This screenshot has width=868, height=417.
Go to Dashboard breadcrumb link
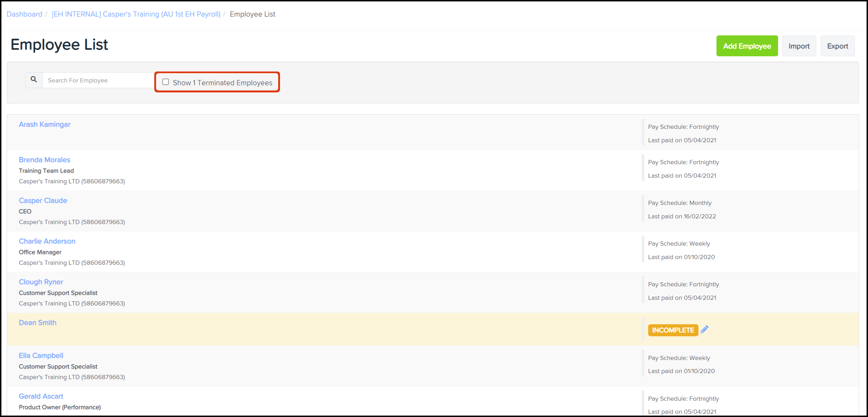click(24, 14)
